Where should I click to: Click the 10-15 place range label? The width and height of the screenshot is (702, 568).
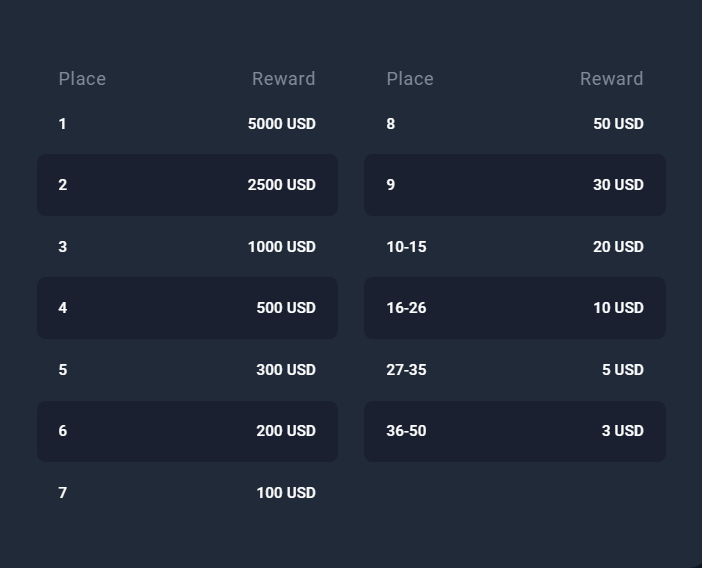point(406,247)
